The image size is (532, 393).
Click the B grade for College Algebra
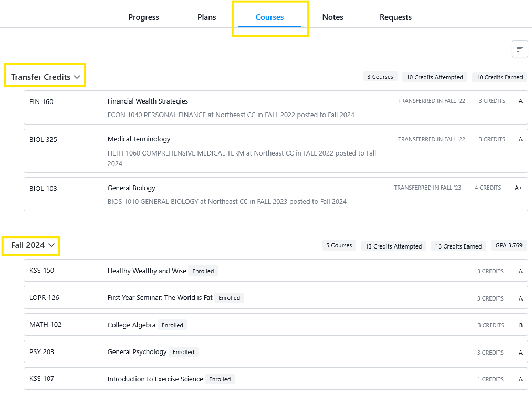521,325
